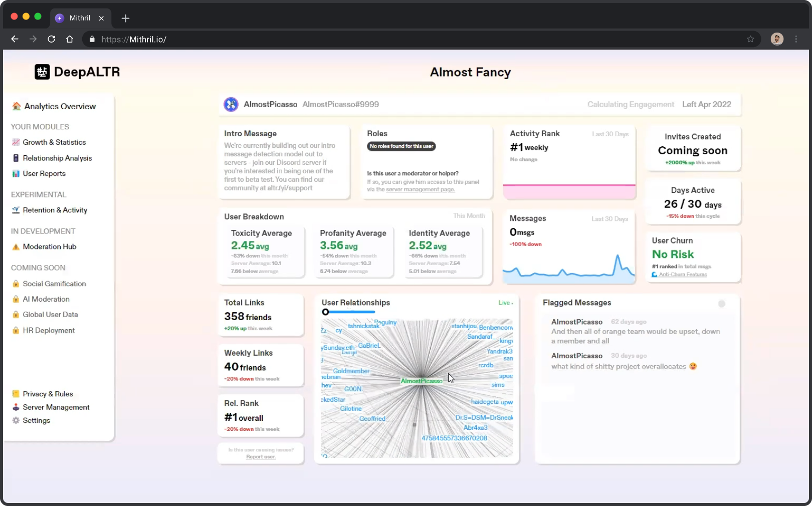Screen dimensions: 812x506
Task: Click the Privacy & Rules icon
Action: tap(16, 394)
